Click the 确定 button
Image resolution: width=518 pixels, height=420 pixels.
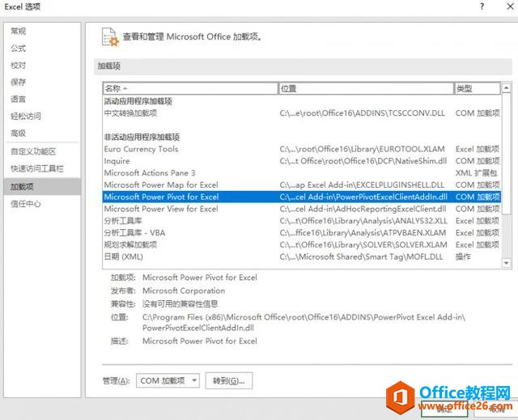(444, 409)
